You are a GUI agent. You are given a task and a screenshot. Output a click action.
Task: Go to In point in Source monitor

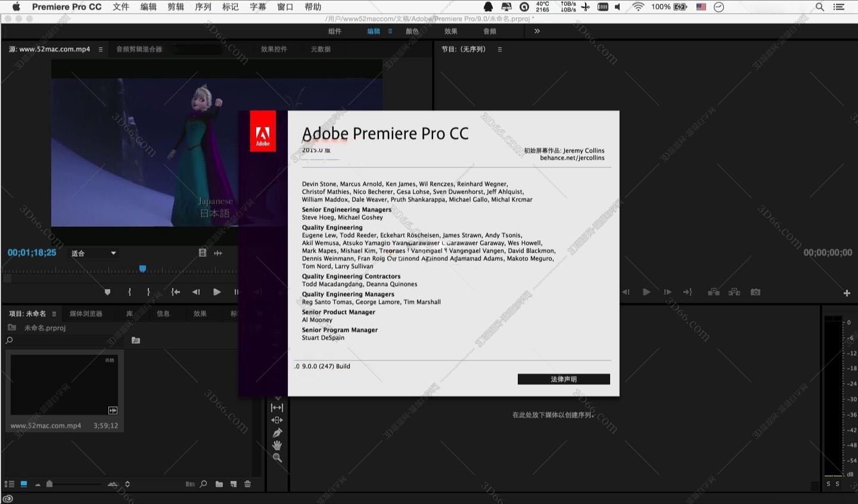[x=175, y=292]
